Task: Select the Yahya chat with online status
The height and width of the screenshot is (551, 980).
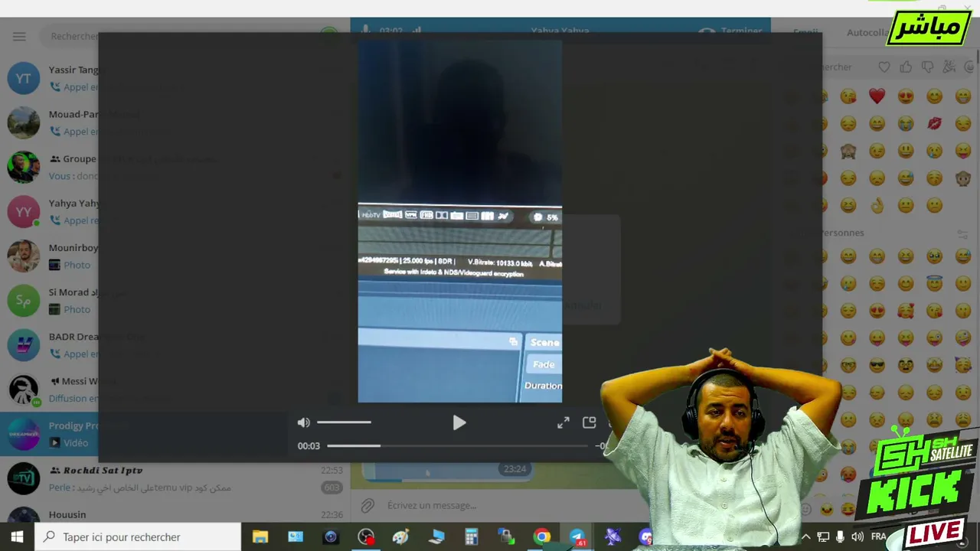Action: (175, 211)
